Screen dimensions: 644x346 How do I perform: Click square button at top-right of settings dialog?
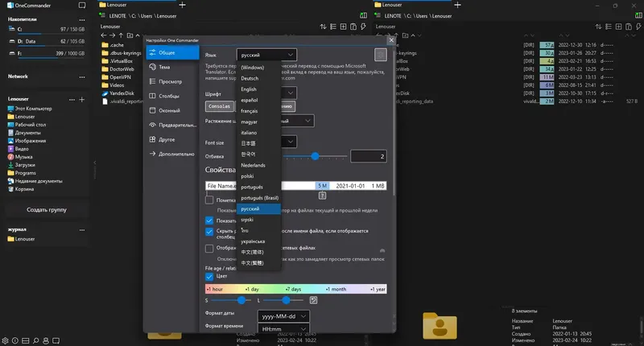pyautogui.click(x=381, y=55)
